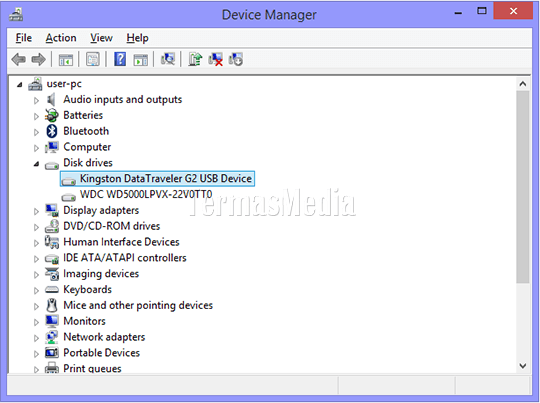Viewport: 540px width, 403px height.
Task: Click the scrollbar down arrow
Action: pyautogui.click(x=523, y=366)
